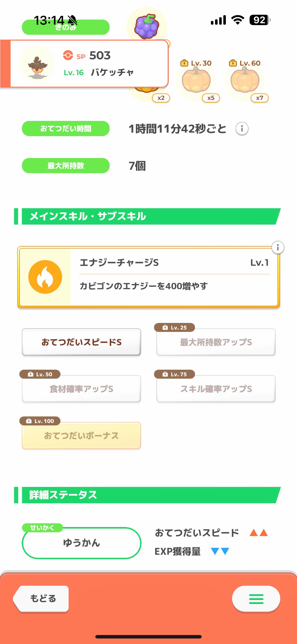Tap the purple grape berry icon
The height and width of the screenshot is (644, 297).
146,26
